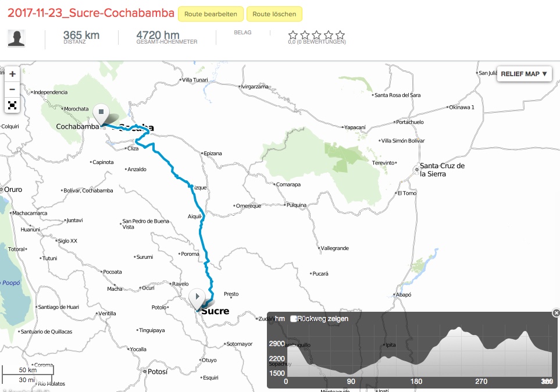Enable the Rückweg zeigen checkbox
The height and width of the screenshot is (392, 560).
[294, 319]
